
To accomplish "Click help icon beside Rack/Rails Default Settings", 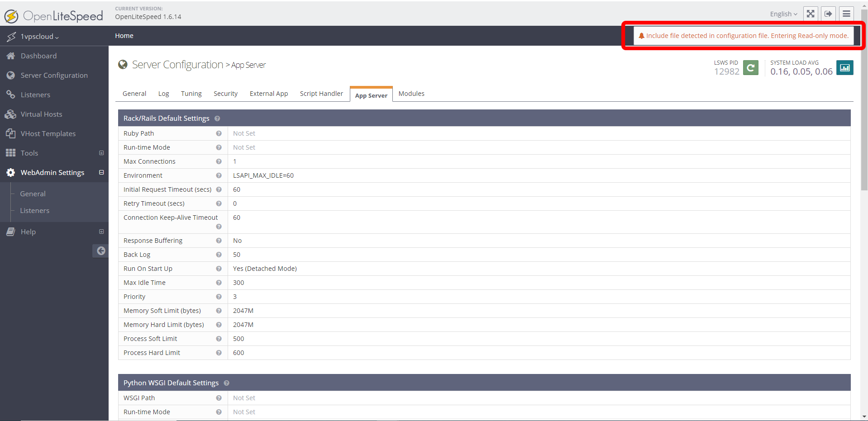I will coord(217,118).
